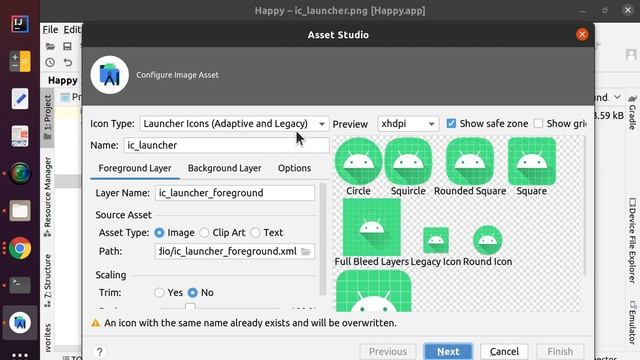
Task: Open the text editor dock icon
Action: click(x=20, y=99)
